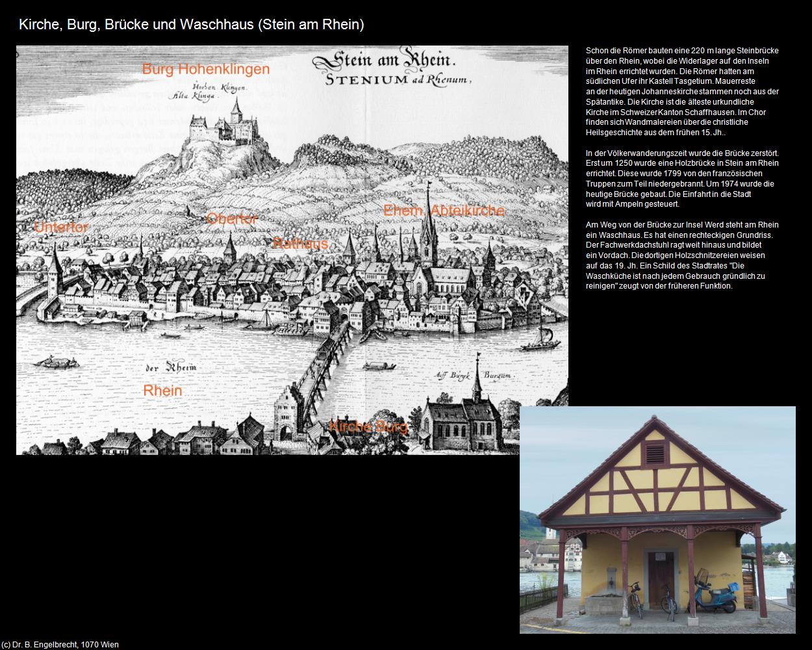Screen dimensions: 812x650
Task: Open the historic Stein am Rhein engraving
Action: [x=292, y=250]
